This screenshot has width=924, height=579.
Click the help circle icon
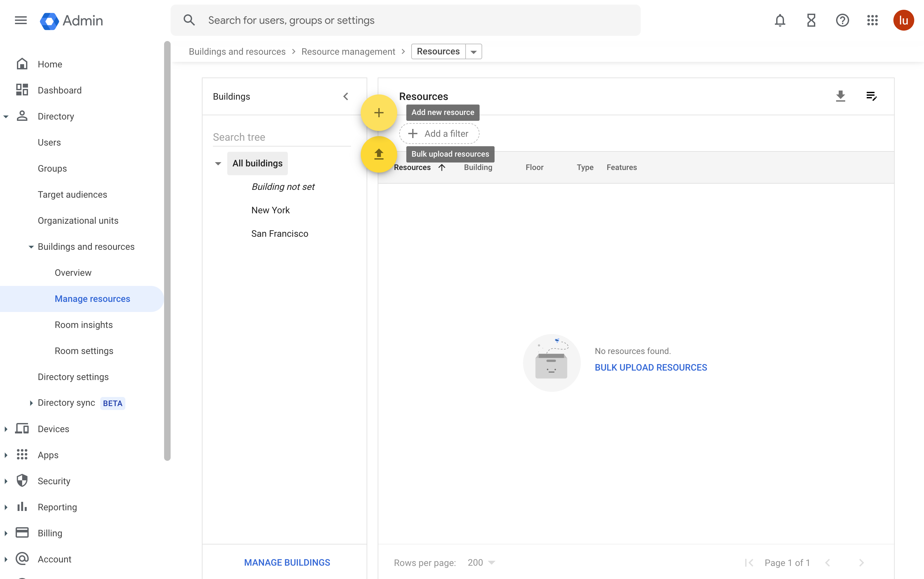842,20
